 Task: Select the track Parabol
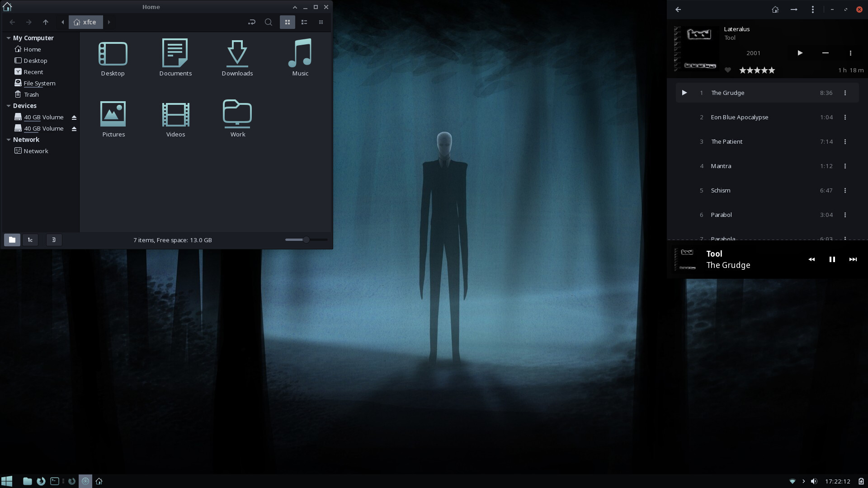[x=767, y=215]
